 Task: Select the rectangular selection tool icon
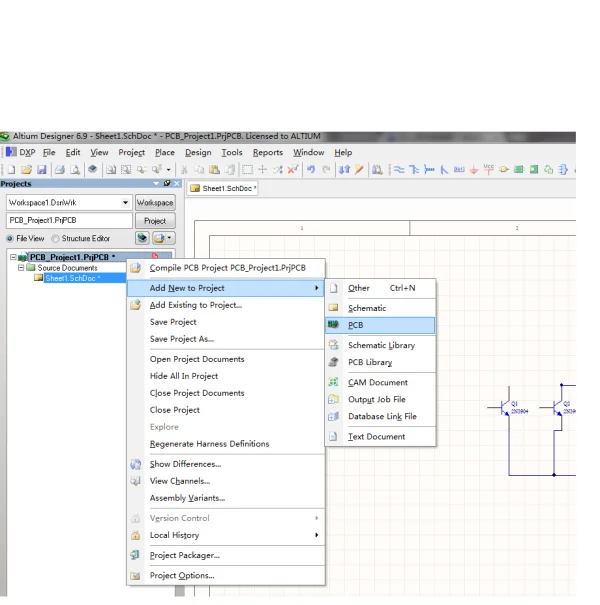click(247, 169)
